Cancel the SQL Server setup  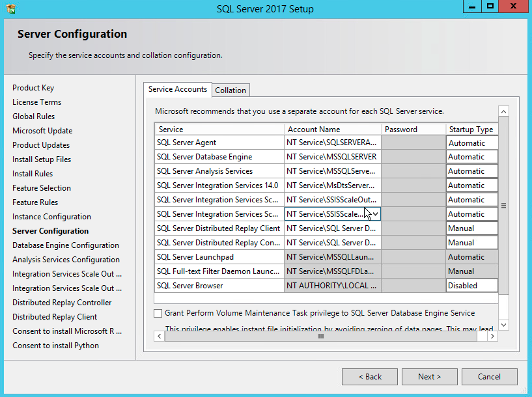489,377
